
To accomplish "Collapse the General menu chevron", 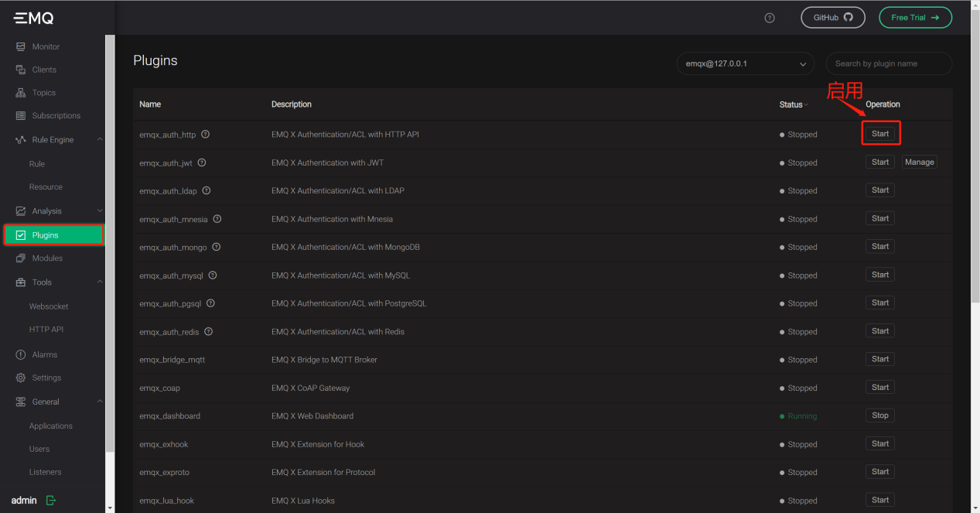I will point(100,402).
